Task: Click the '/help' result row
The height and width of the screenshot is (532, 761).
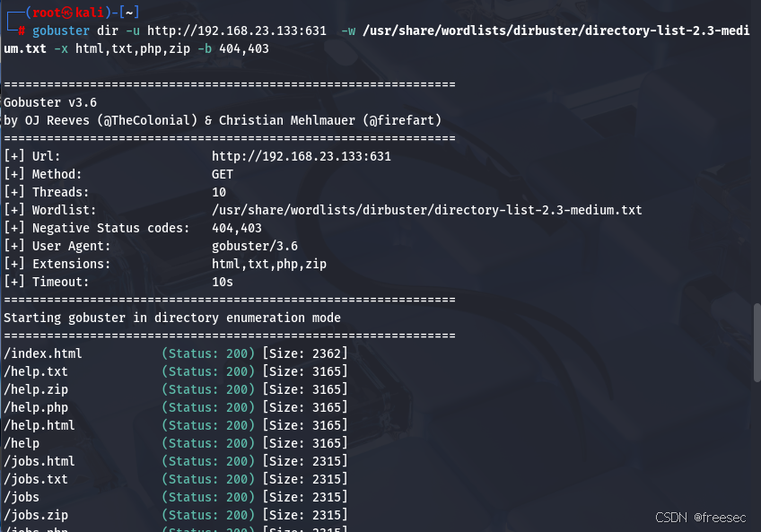Action: (176, 444)
